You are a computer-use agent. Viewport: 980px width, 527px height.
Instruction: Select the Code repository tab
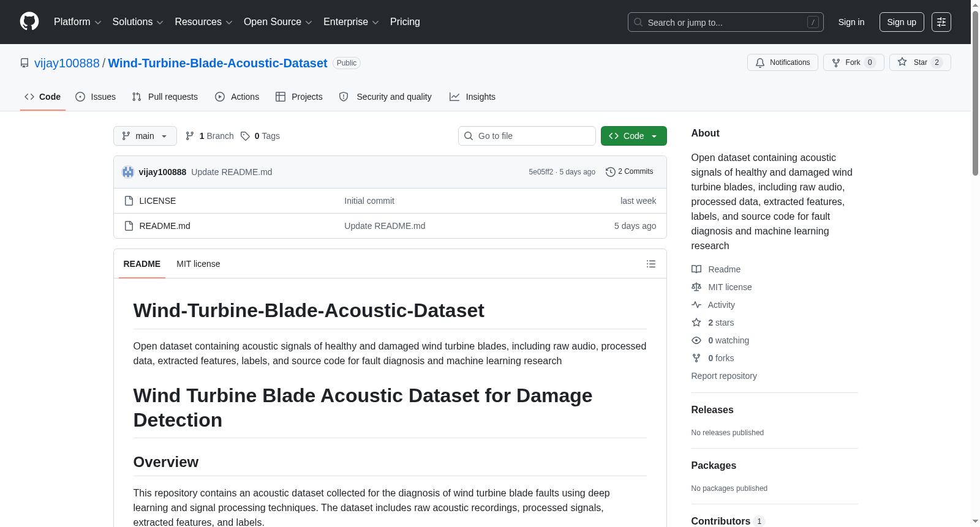point(43,97)
